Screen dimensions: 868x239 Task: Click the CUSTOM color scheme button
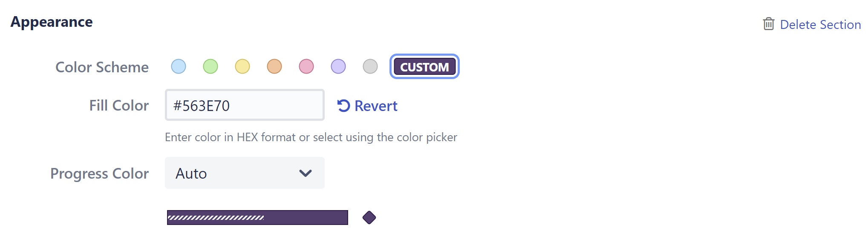tap(424, 67)
